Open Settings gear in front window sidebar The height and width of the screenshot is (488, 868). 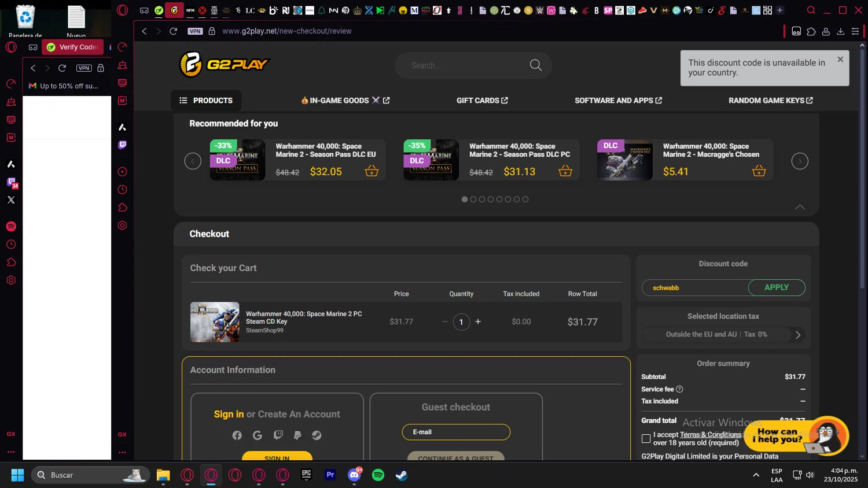click(x=122, y=225)
